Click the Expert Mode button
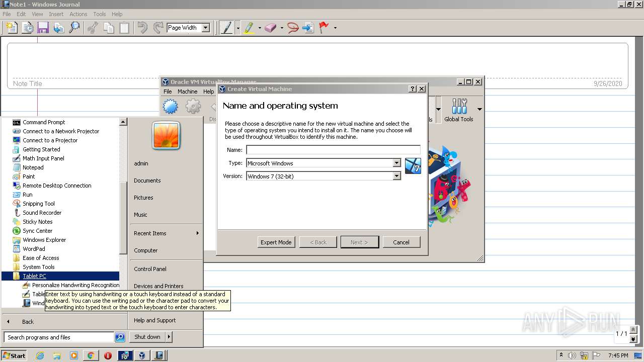 276,242
